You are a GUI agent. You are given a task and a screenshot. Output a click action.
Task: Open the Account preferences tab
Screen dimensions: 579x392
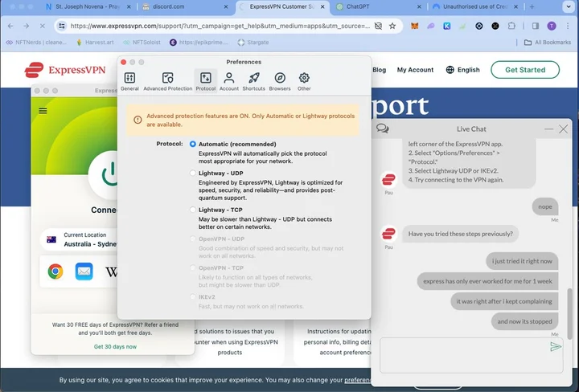click(x=229, y=80)
